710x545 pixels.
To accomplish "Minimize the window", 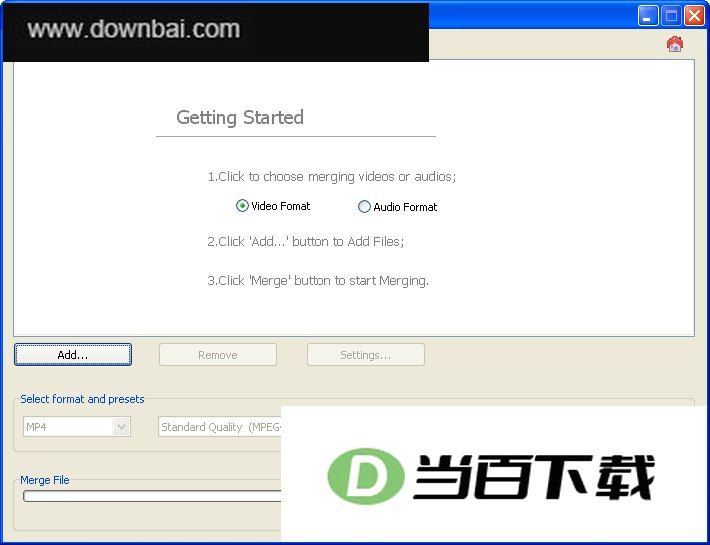I will (x=648, y=16).
